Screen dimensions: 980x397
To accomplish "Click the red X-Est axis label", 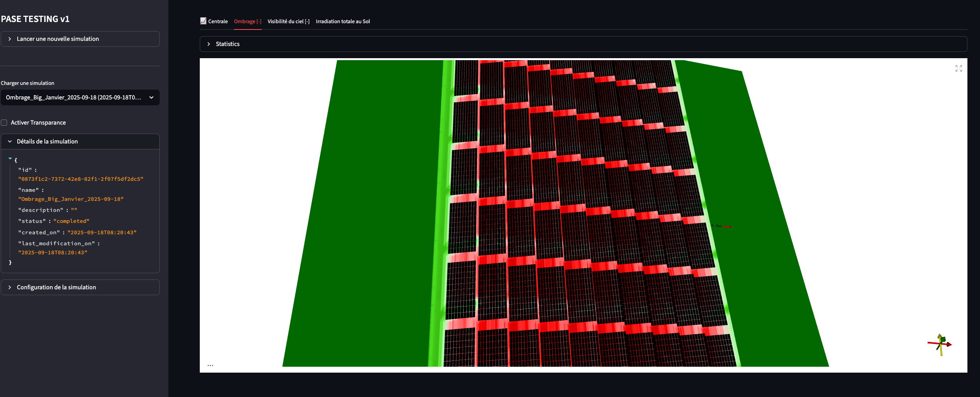I will 720,226.
